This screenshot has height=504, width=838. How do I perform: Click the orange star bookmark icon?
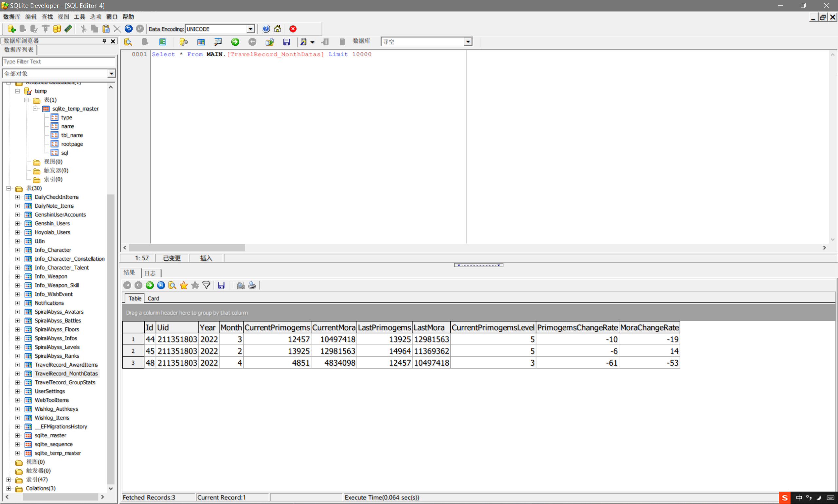(184, 285)
